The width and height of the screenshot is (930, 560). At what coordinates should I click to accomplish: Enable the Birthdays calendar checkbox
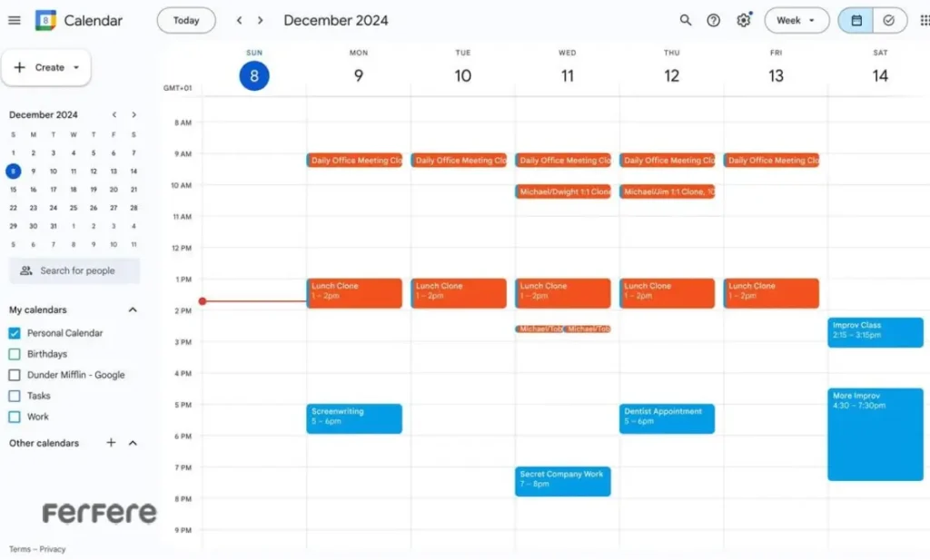tap(15, 354)
